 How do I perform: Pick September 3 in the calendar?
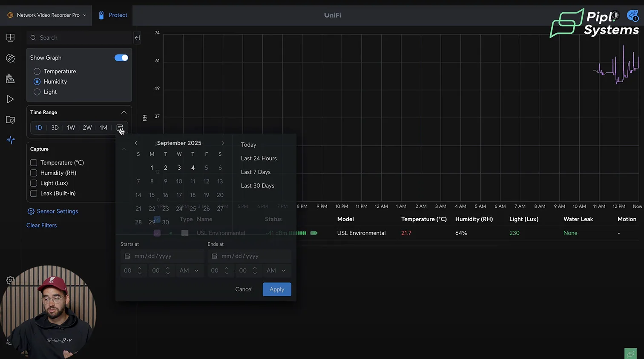click(179, 168)
